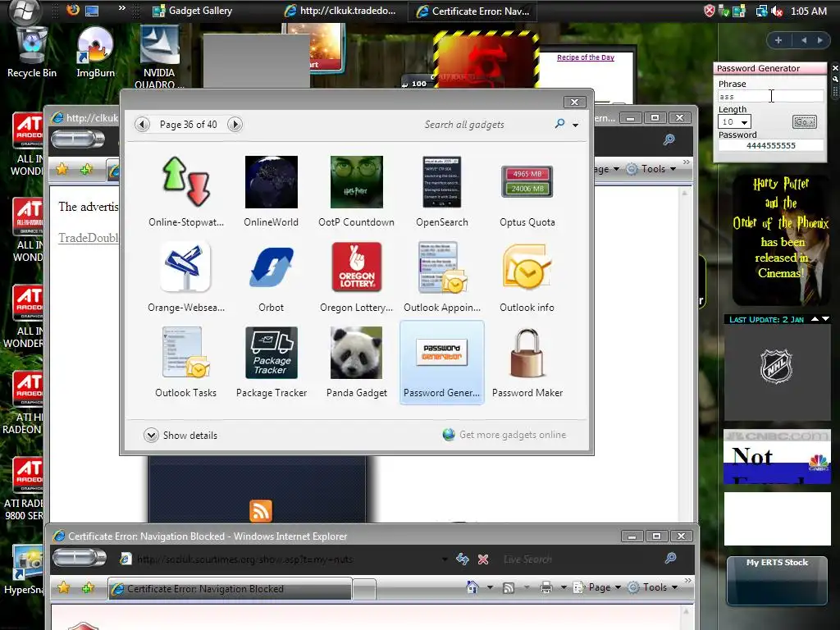This screenshot has width=840, height=630.
Task: Select the Password Maker padlock gadget
Action: pos(527,353)
